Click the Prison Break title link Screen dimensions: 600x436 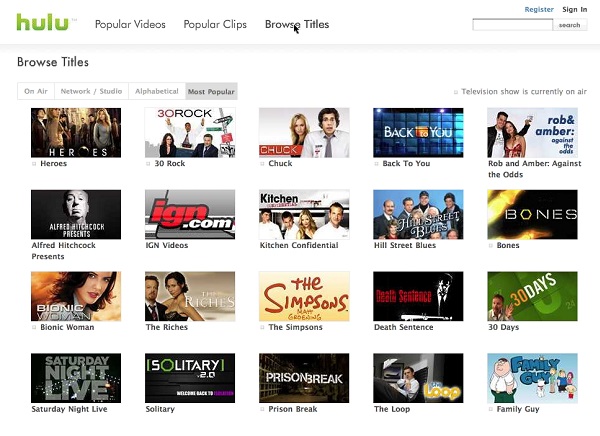coord(293,409)
